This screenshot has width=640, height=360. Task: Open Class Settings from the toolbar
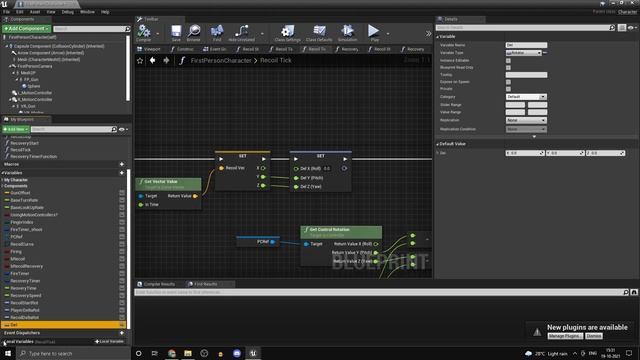coord(287,31)
